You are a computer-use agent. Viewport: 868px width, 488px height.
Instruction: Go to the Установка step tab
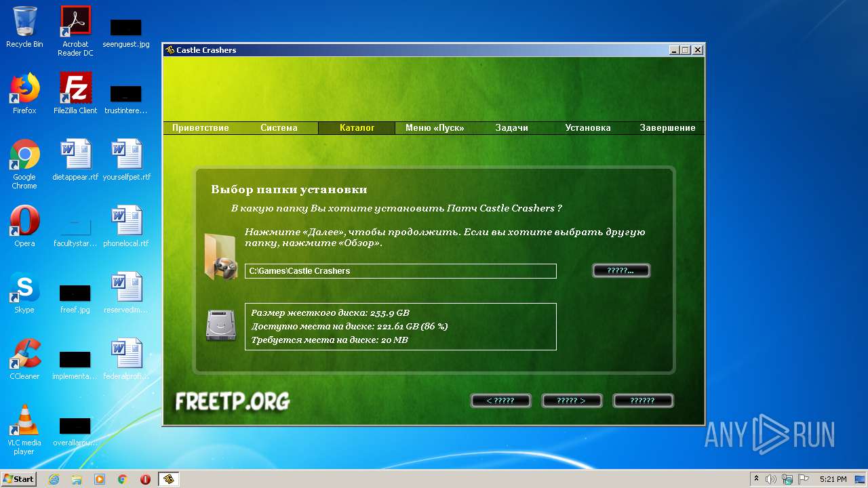(588, 127)
